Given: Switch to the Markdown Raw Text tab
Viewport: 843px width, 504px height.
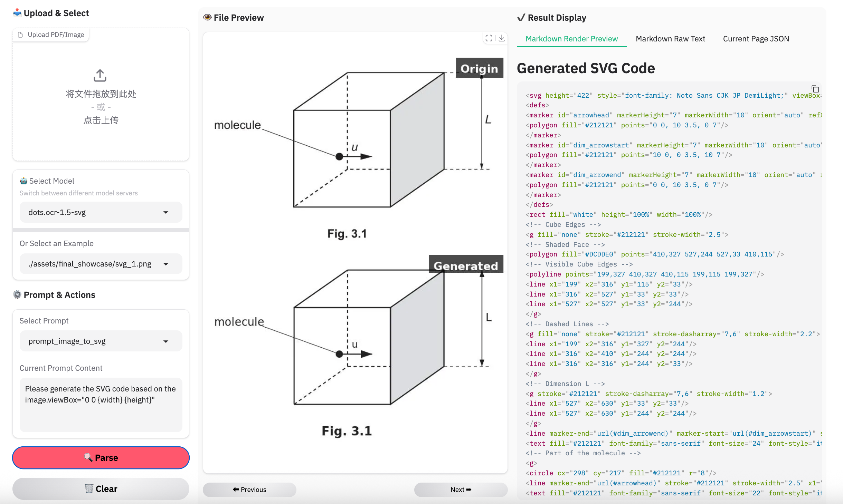Looking at the screenshot, I should point(670,39).
